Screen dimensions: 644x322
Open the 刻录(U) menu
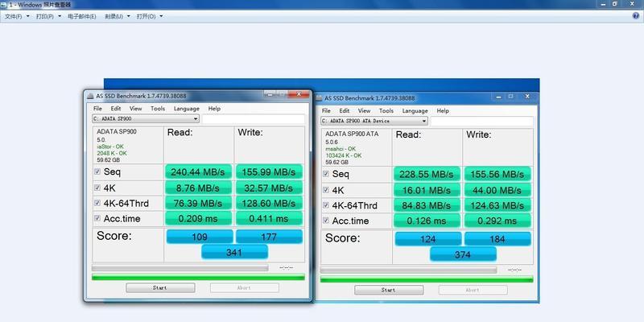pyautogui.click(x=117, y=16)
